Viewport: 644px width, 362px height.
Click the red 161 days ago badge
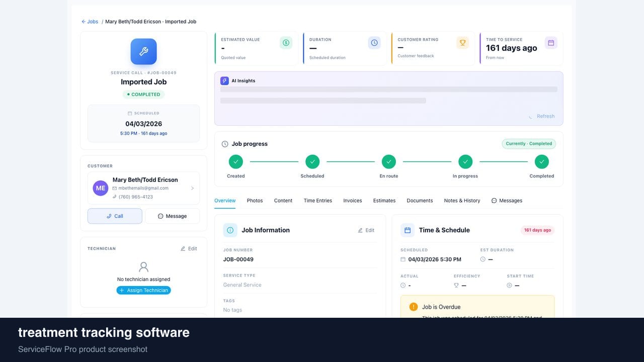coord(537,230)
